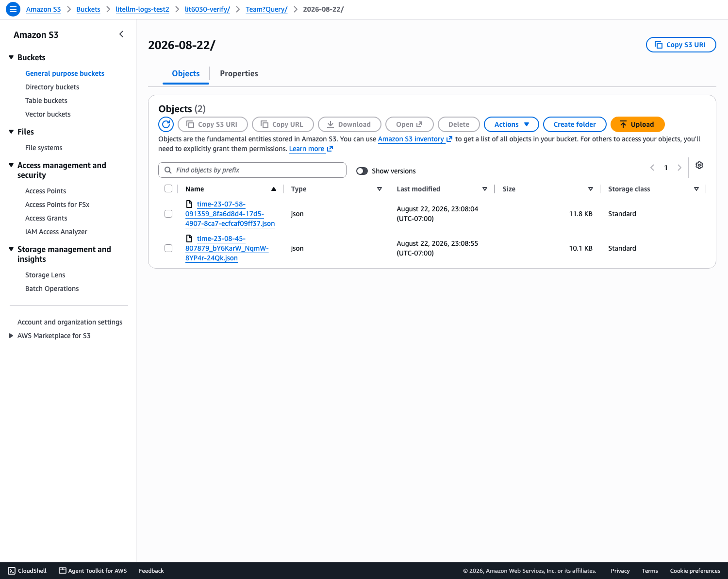728x579 pixels.
Task: Open General purpose buckets
Action: 65,73
